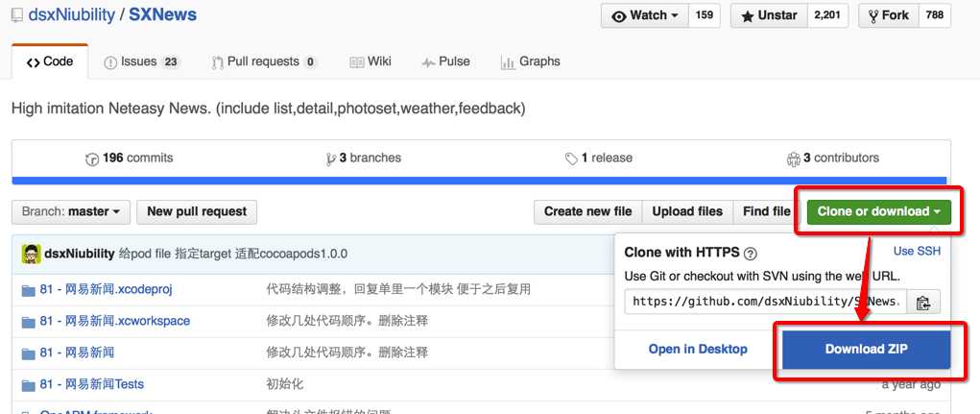Image resolution: width=980 pixels, height=414 pixels.
Task: Click Open in Desktop
Action: 698,350
